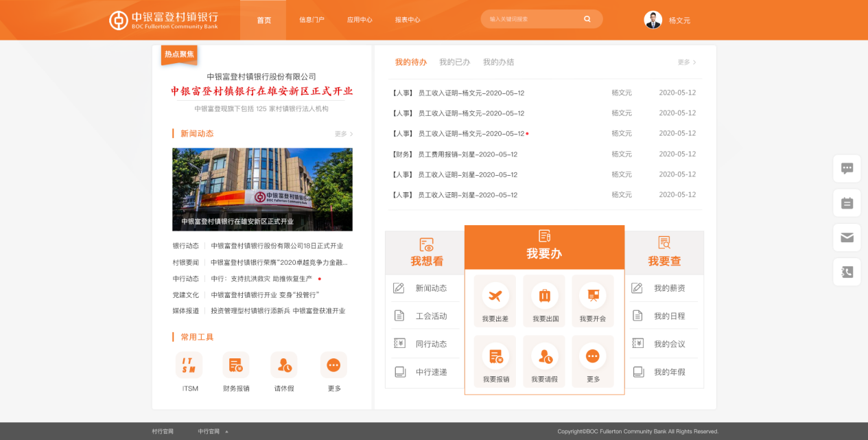Open the 请休假 common tool
The image size is (868, 440).
pos(283,365)
